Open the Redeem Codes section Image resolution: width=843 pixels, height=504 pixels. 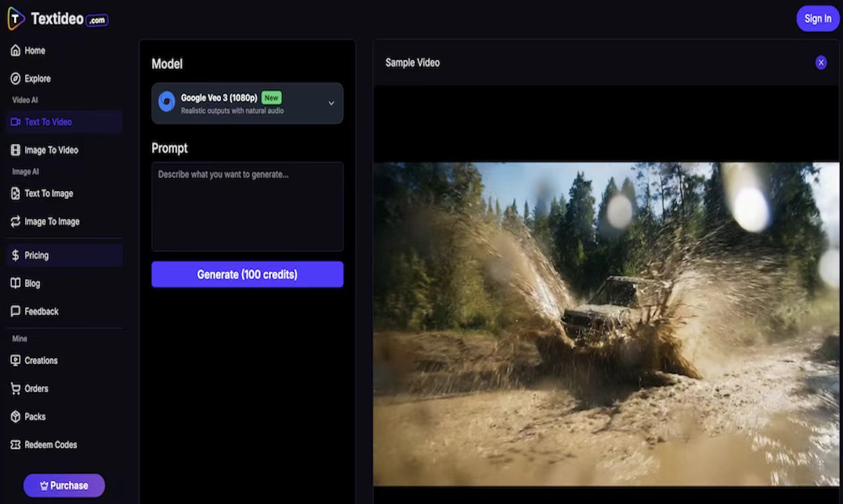tap(49, 444)
